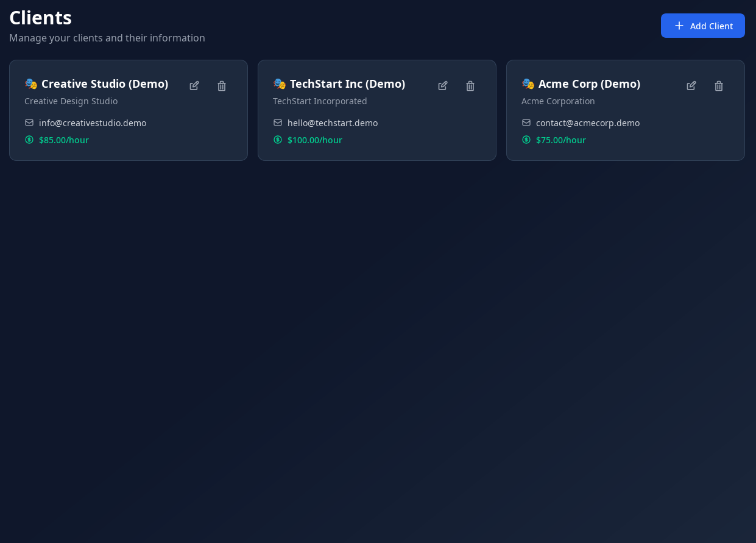
Task: Click the TechStart Inc (Demo) card title
Action: tap(347, 83)
